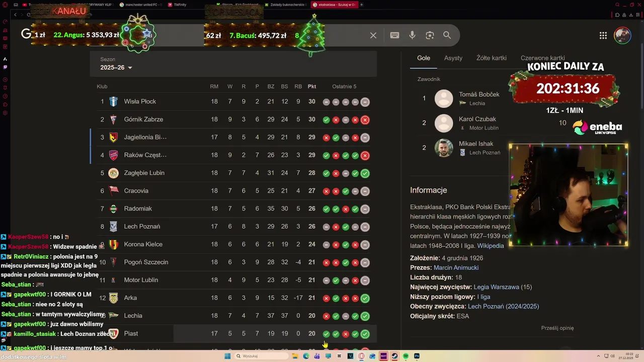This screenshot has width=644, height=362.
Task: Open File Explorer from the taskbar
Action: click(x=295, y=356)
